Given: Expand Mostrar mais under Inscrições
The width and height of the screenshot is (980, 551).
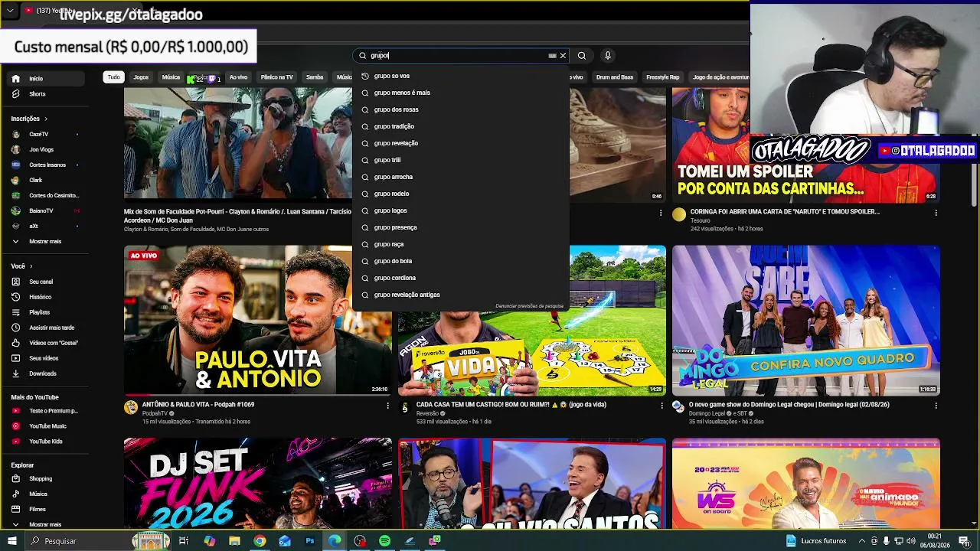Looking at the screenshot, I should (44, 242).
